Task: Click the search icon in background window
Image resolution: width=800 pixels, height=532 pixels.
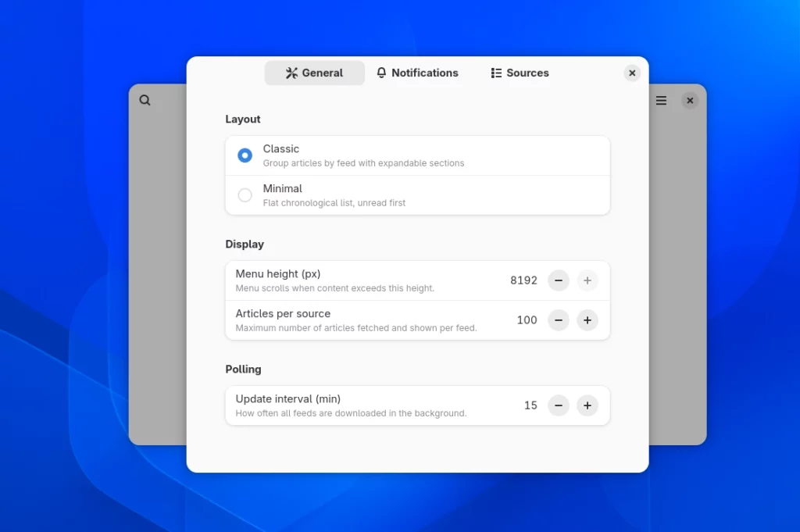Action: coord(145,100)
